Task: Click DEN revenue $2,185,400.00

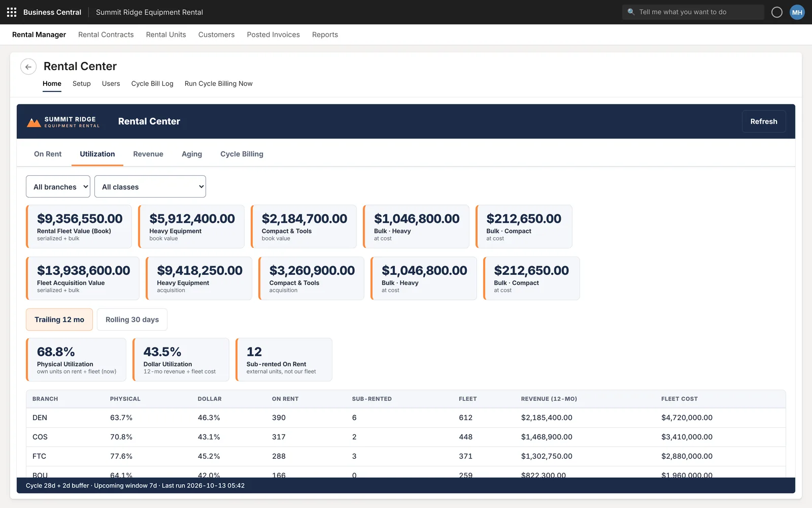Action: click(547, 418)
